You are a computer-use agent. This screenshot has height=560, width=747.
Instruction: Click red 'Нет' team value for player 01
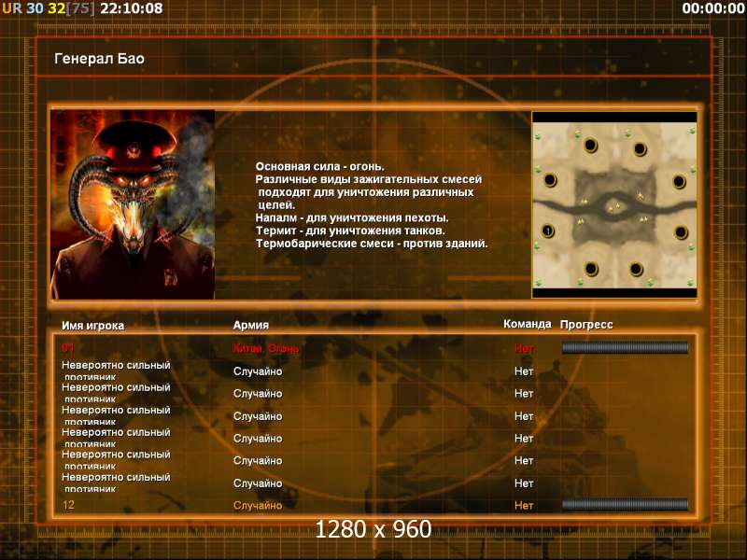(x=524, y=348)
